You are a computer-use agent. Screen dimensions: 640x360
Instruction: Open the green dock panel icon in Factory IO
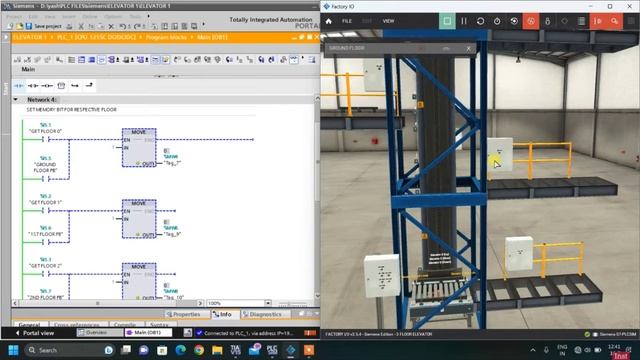581,21
